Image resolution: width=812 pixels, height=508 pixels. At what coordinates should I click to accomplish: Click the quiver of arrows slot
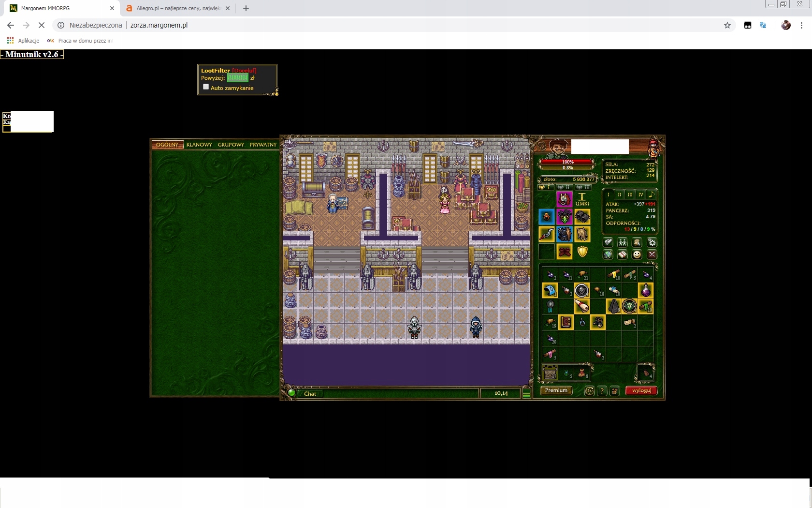click(582, 234)
